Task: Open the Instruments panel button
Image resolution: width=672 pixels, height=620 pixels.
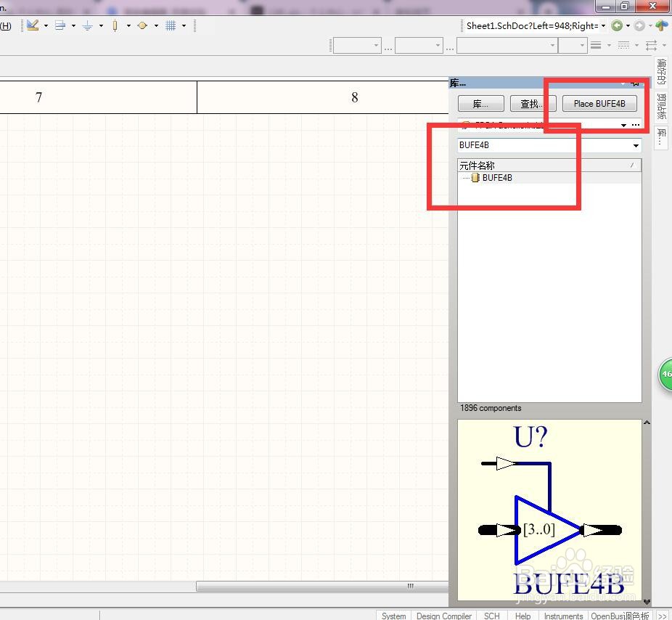Action: pos(563,616)
